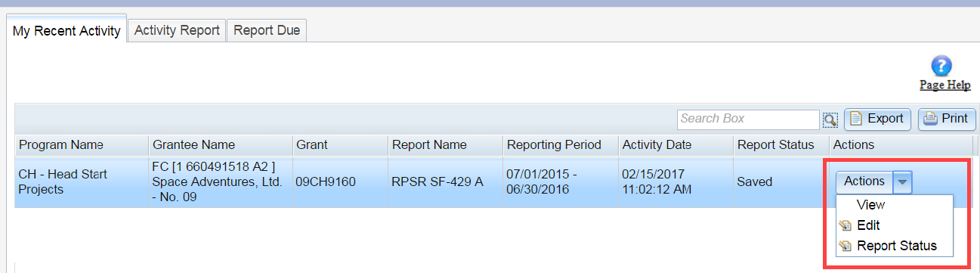Open the Page Help link

click(x=944, y=85)
